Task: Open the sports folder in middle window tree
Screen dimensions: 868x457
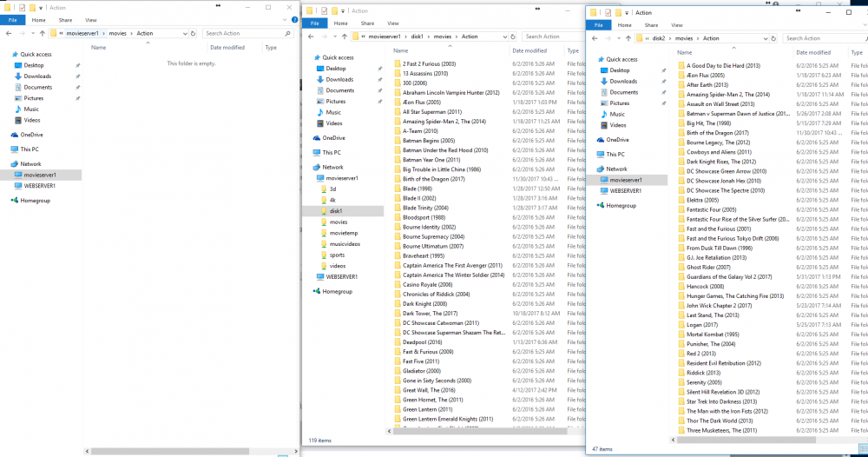Action: 337,255
